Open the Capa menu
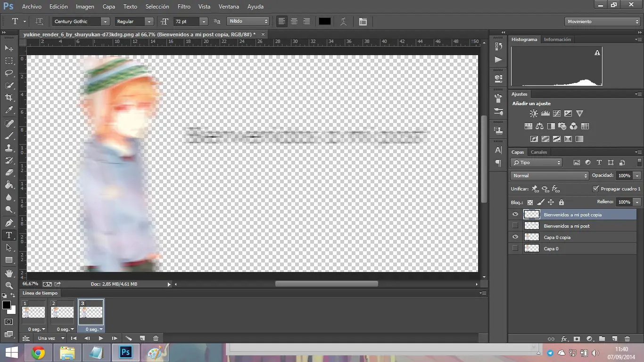 (109, 7)
